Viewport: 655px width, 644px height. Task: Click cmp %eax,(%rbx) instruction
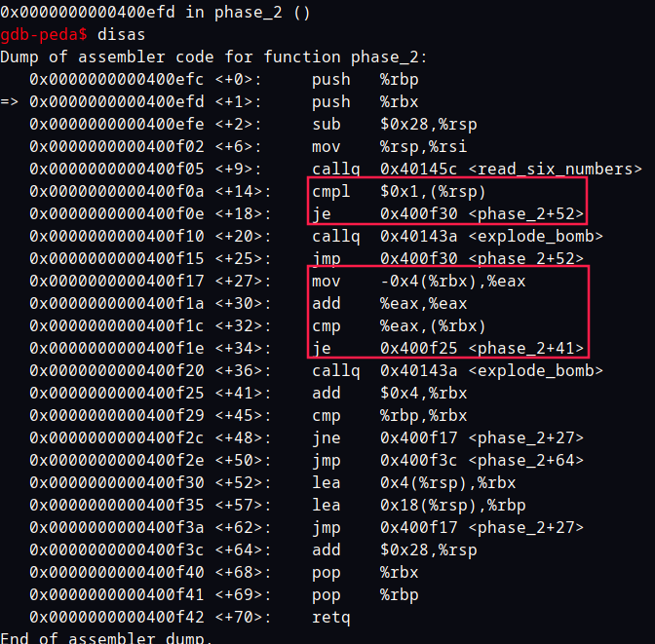point(399,326)
